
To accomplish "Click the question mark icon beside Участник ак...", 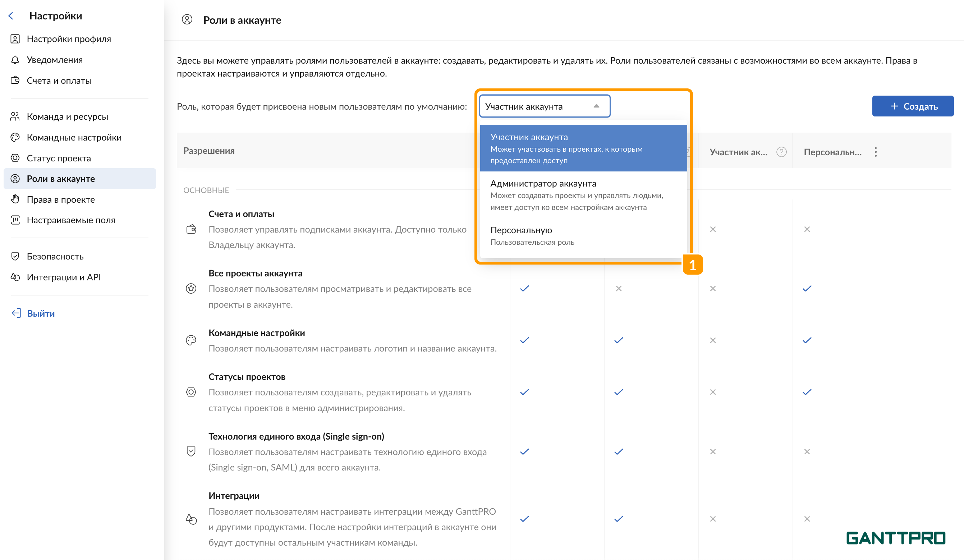I will [x=781, y=152].
